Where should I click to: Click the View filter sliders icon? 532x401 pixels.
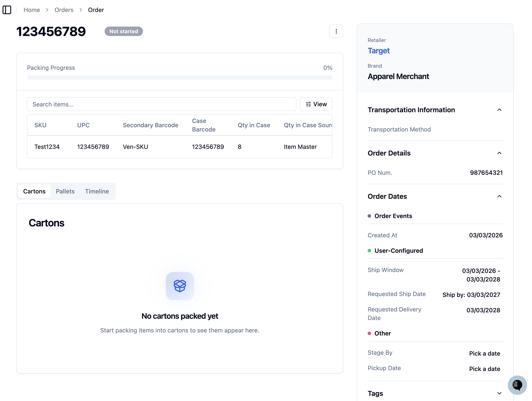coord(308,104)
